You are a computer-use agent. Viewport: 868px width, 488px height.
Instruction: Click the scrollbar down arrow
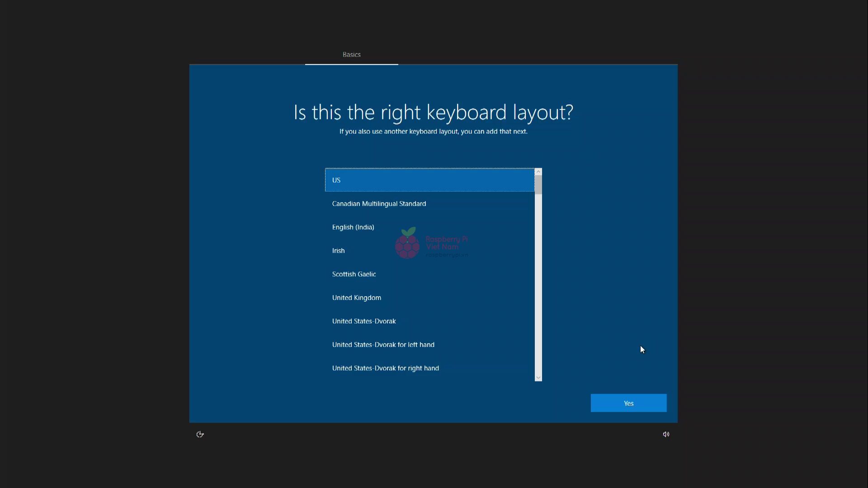pos(538,378)
